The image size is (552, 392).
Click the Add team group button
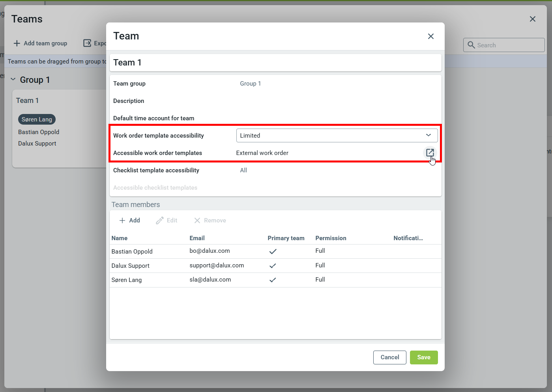(40, 43)
